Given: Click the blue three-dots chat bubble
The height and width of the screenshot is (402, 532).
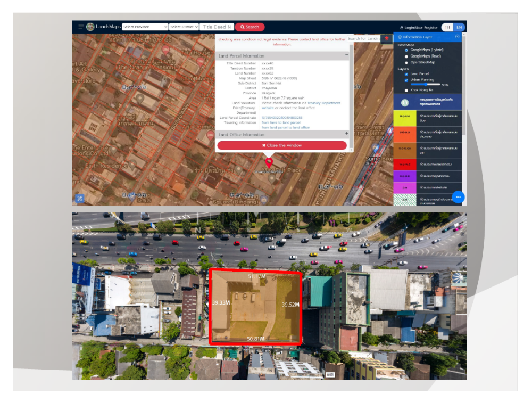Looking at the screenshot, I should click(459, 197).
